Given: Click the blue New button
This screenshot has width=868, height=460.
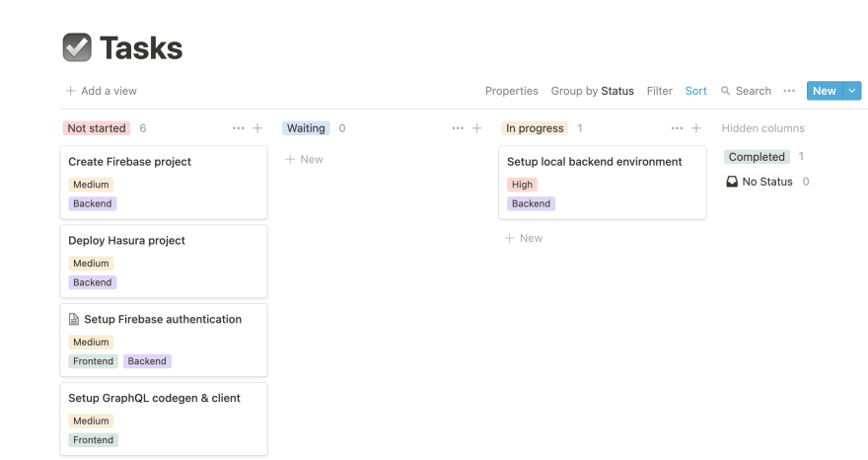Looking at the screenshot, I should (x=825, y=91).
